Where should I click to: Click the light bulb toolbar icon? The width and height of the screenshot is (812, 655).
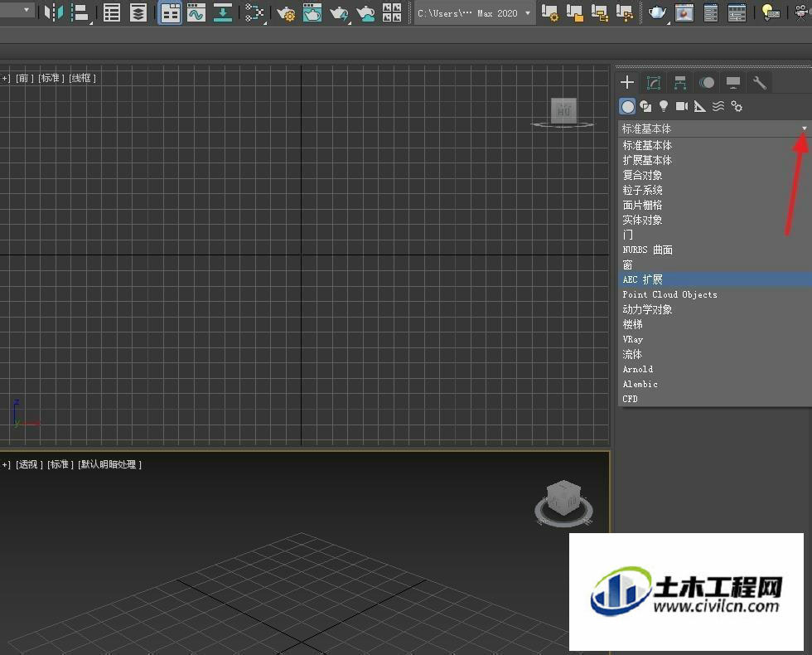(771, 12)
